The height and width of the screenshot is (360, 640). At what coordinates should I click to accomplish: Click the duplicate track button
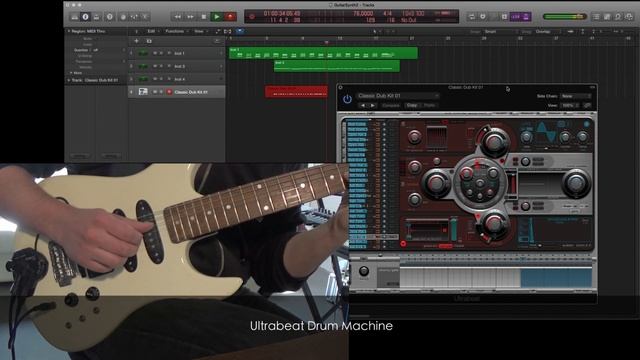pos(149,41)
